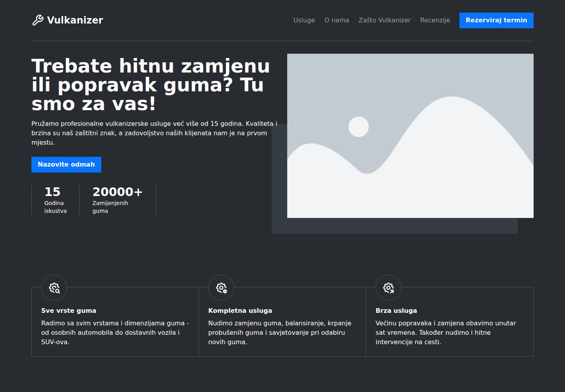The height and width of the screenshot is (392, 565).
Task: Click the hero placeholder image
Action: click(x=410, y=136)
